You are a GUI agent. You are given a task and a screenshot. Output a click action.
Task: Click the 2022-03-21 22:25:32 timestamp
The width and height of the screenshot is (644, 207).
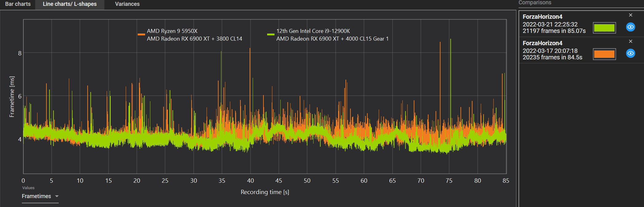pos(550,24)
